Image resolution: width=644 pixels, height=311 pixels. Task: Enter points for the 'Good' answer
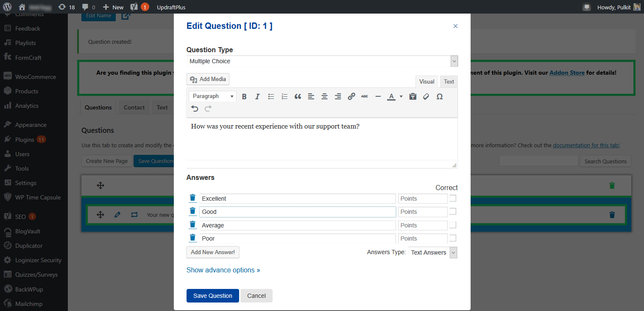422,211
